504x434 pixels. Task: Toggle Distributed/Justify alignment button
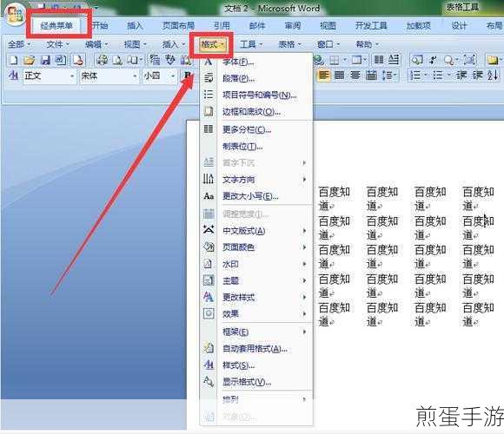[371, 76]
